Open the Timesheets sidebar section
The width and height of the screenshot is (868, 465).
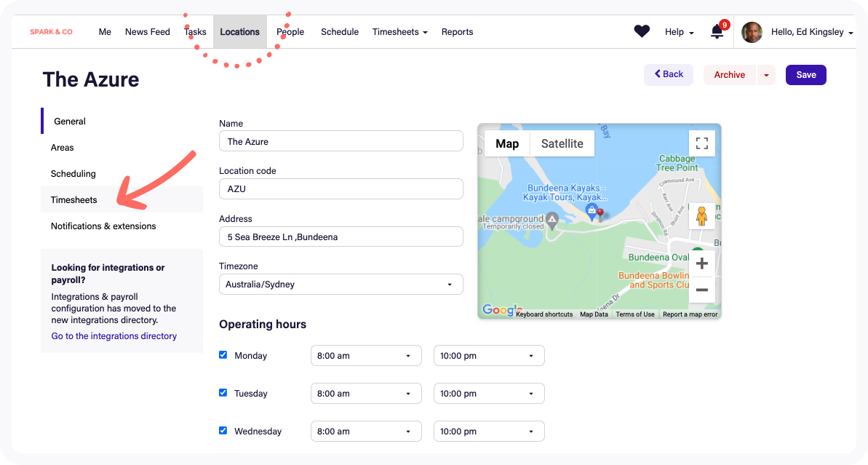click(x=74, y=200)
